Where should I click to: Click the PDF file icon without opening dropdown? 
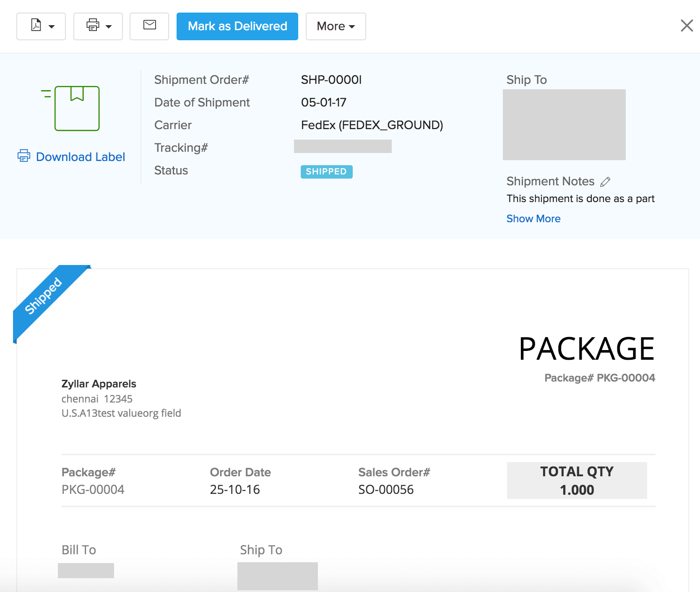click(x=36, y=26)
